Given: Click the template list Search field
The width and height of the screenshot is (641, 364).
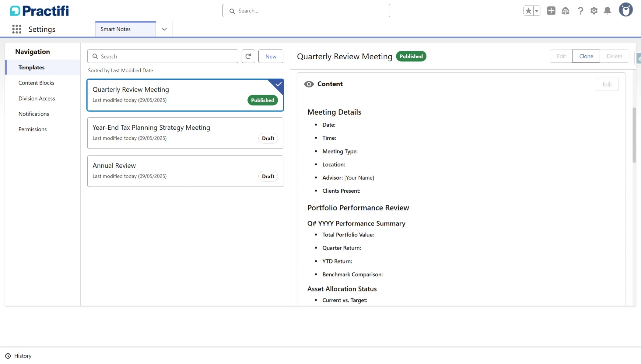Looking at the screenshot, I should pyautogui.click(x=163, y=56).
